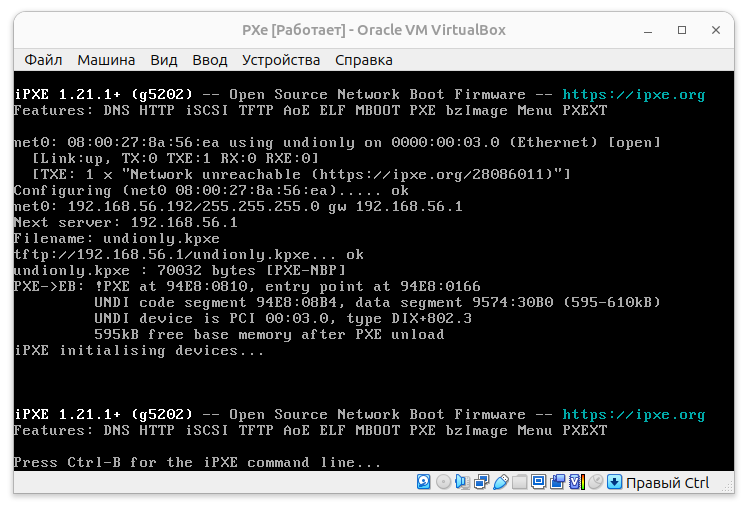The image size is (748, 510).
Task: Click the USB devices status icon
Action: pos(500,482)
